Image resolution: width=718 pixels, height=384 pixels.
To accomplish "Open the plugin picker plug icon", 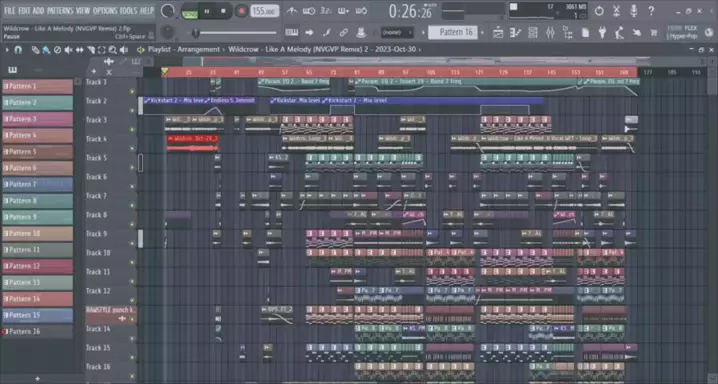I will click(602, 32).
